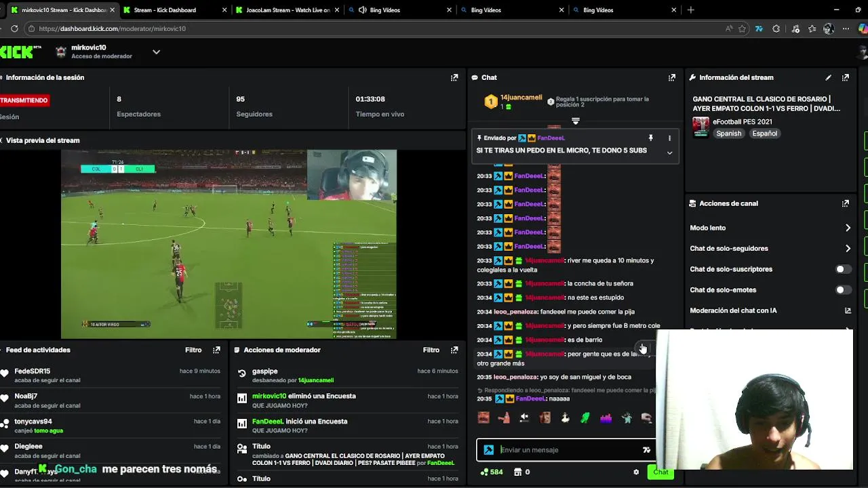Pop out the Feed de actividades panel
Image resolution: width=868 pixels, height=488 pixels.
216,350
